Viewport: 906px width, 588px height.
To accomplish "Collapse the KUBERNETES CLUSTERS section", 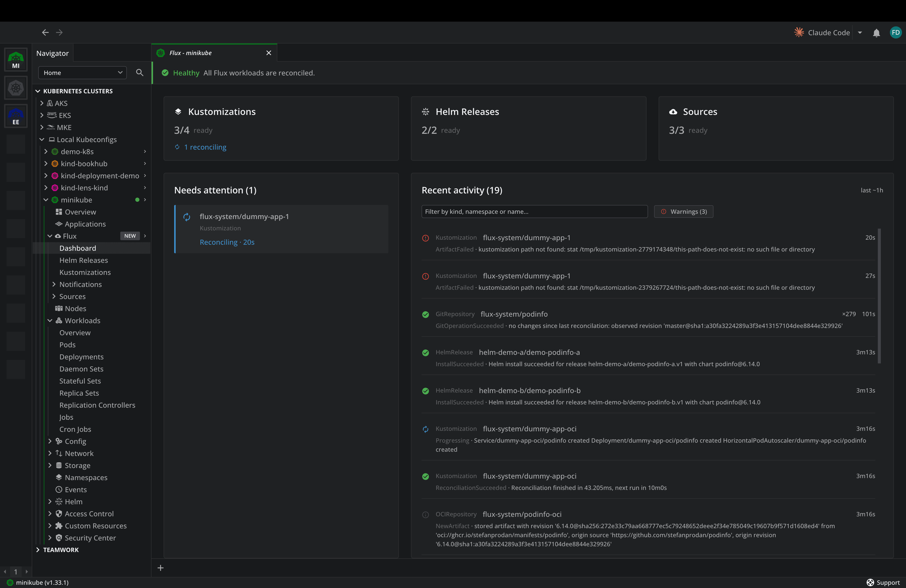I will coord(38,91).
